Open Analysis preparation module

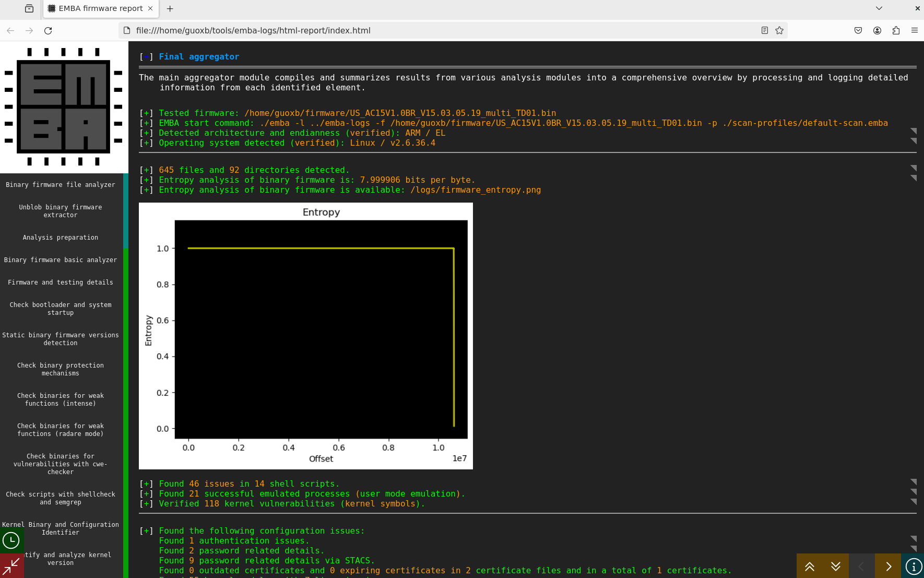coord(61,238)
